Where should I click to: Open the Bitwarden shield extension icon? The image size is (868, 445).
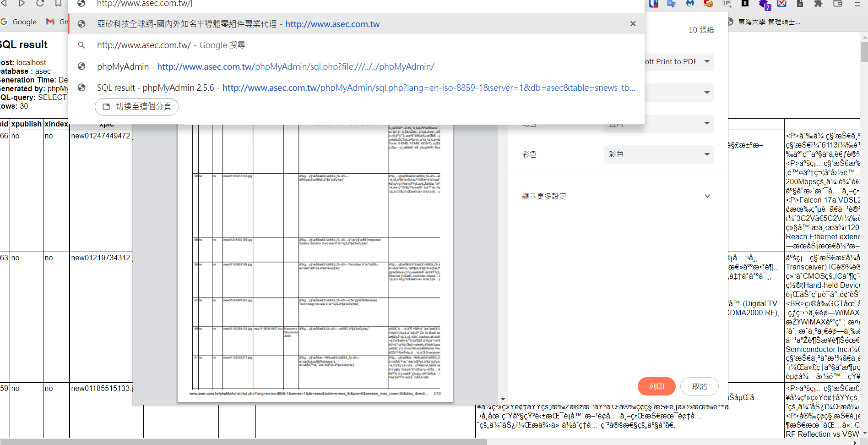point(653,3)
